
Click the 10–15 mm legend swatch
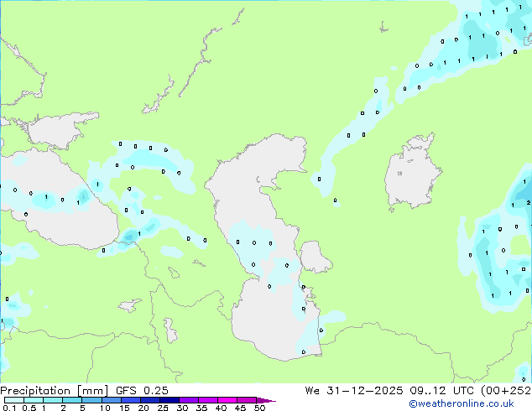[112, 400]
